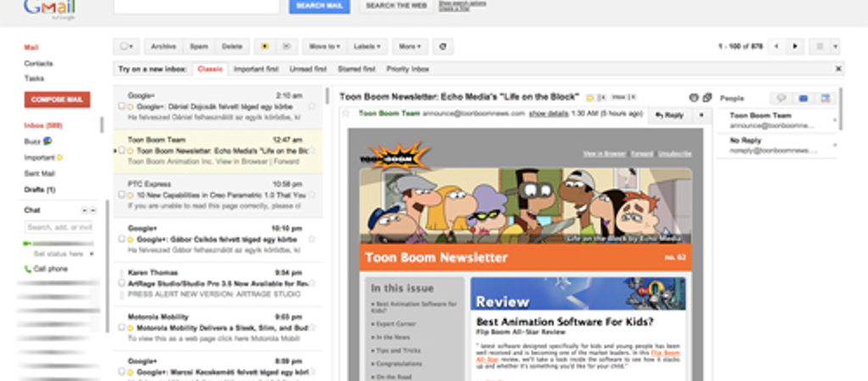This screenshot has width=868, height=381.
Task: Click the Call phone link
Action: click(x=50, y=269)
